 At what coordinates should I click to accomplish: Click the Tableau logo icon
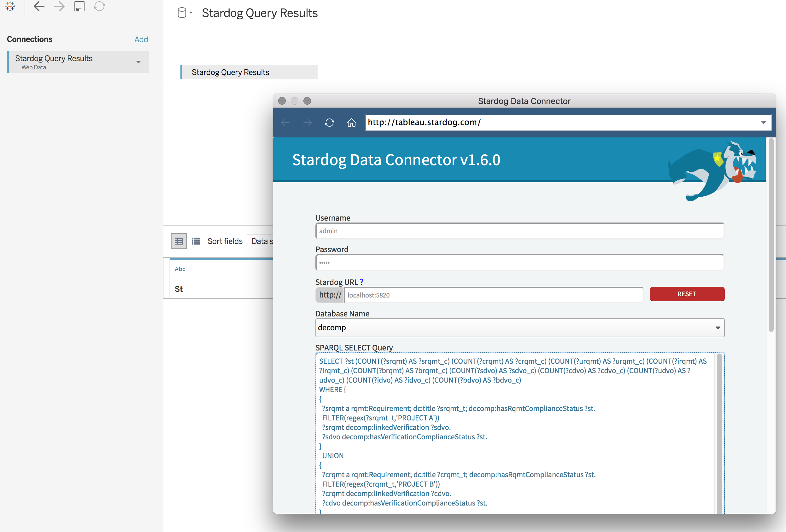click(10, 6)
